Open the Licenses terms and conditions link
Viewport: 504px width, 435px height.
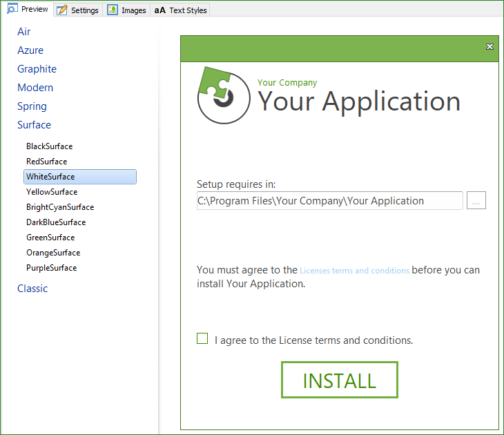(355, 271)
